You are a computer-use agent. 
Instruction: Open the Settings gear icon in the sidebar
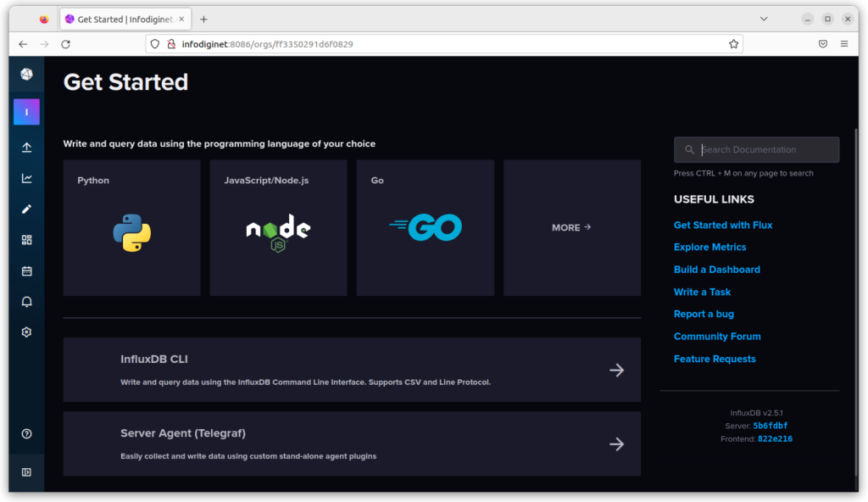click(x=26, y=332)
